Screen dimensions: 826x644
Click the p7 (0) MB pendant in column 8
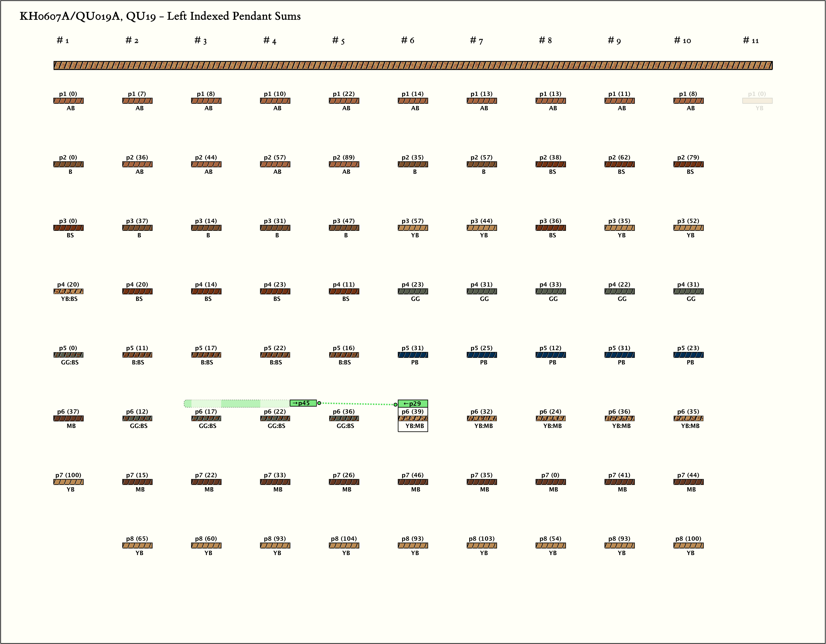pyautogui.click(x=551, y=482)
